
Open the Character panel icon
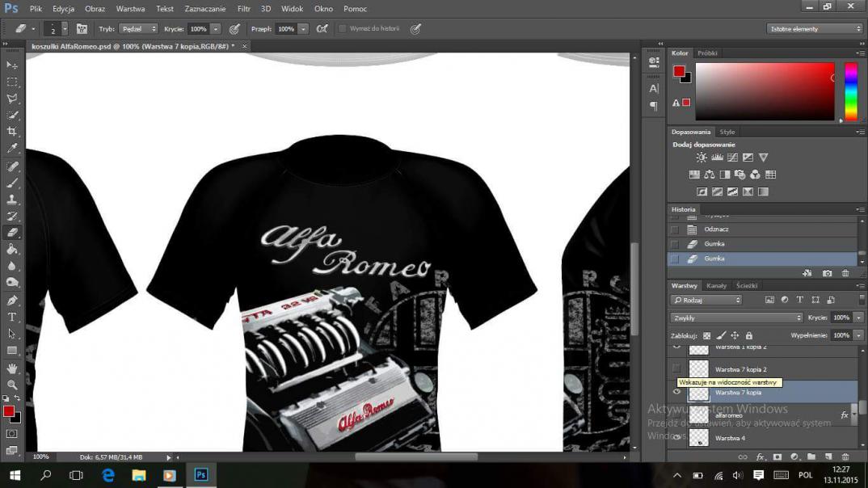(x=654, y=89)
